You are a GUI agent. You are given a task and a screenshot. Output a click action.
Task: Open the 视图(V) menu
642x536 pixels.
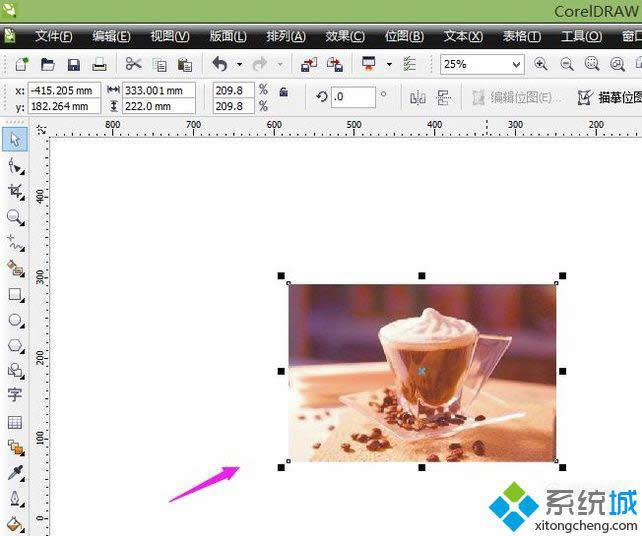point(170,36)
